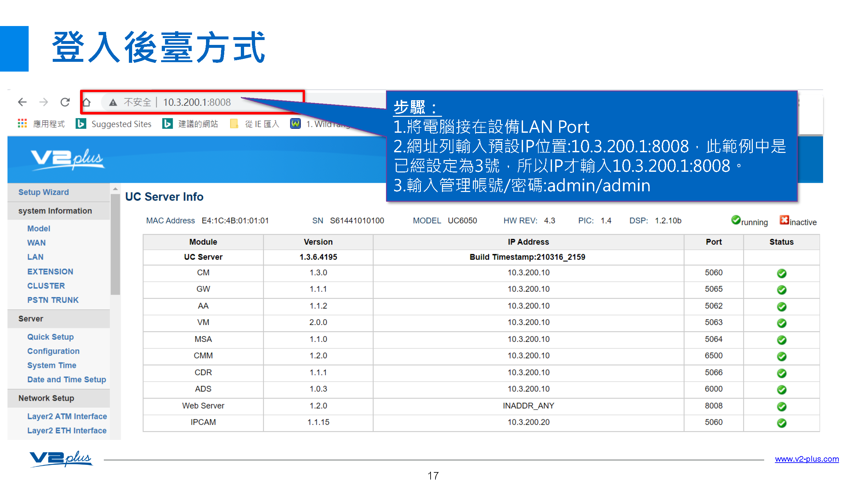Click the INADDR_ANY IP address cell
Image resolution: width=868 pixels, height=488 pixels.
tap(528, 406)
